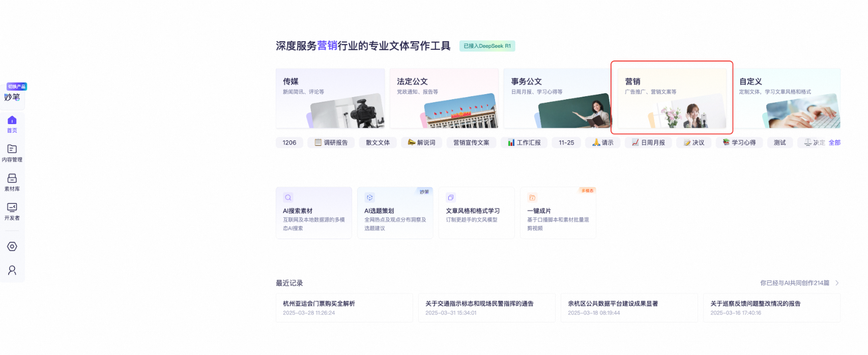Choose the 1206 template tag

click(290, 142)
